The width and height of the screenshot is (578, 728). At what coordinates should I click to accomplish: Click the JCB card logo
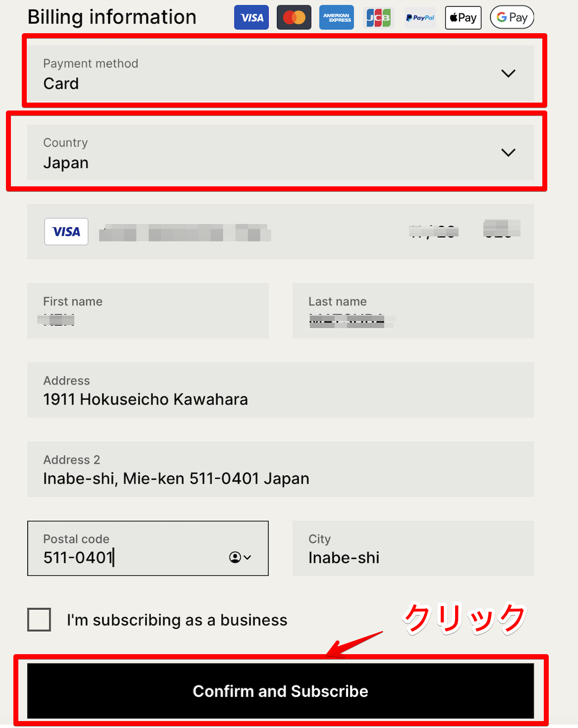pyautogui.click(x=378, y=17)
